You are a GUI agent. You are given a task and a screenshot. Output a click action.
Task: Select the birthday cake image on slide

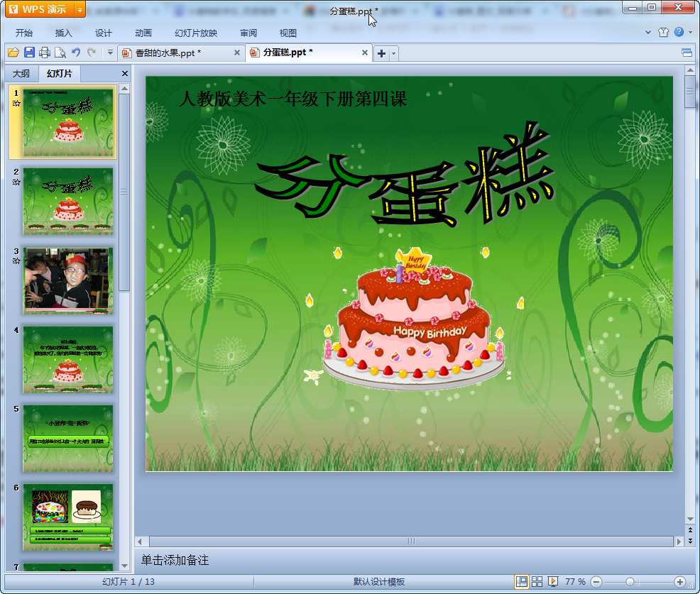[414, 318]
